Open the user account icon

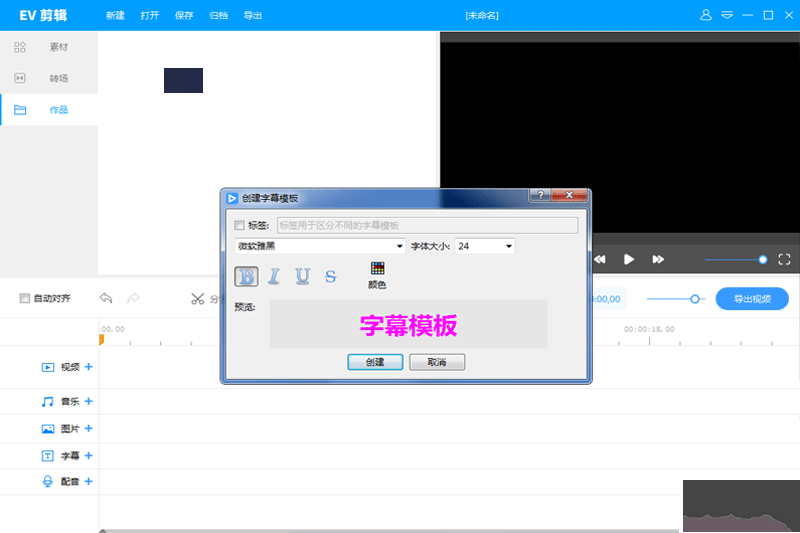click(706, 15)
